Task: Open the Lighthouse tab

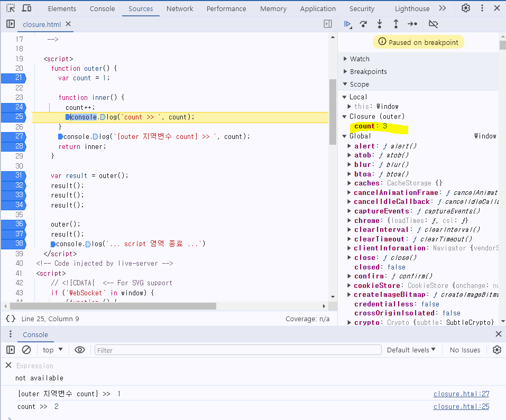Action: [x=412, y=8]
